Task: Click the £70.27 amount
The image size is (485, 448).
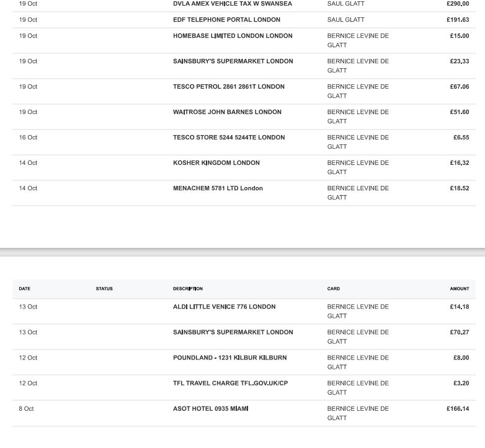Action: pos(460,332)
